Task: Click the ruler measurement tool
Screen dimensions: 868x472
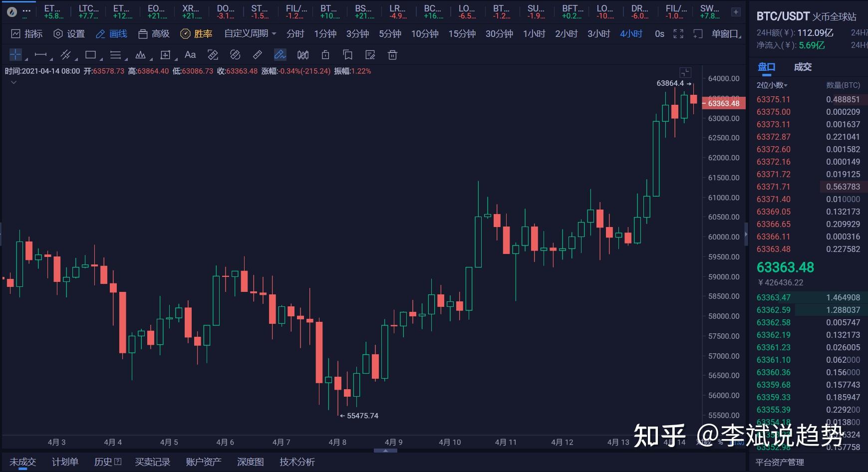Action: pos(258,54)
